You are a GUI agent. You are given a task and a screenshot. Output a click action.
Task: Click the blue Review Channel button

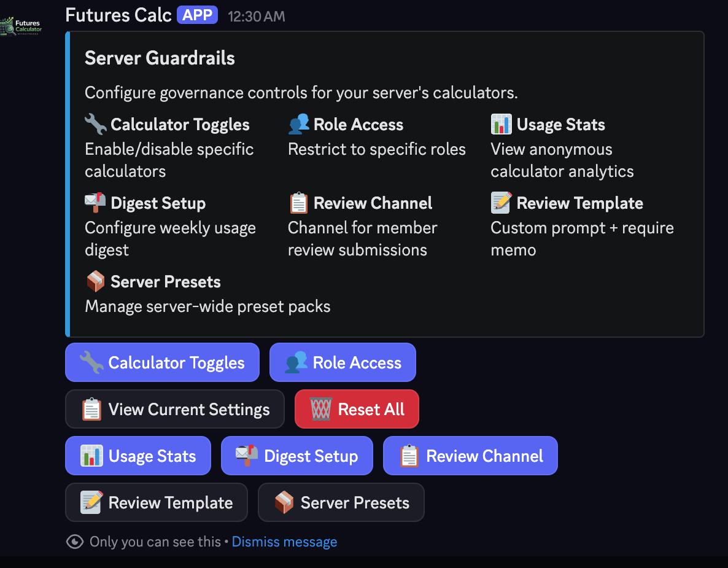click(470, 456)
